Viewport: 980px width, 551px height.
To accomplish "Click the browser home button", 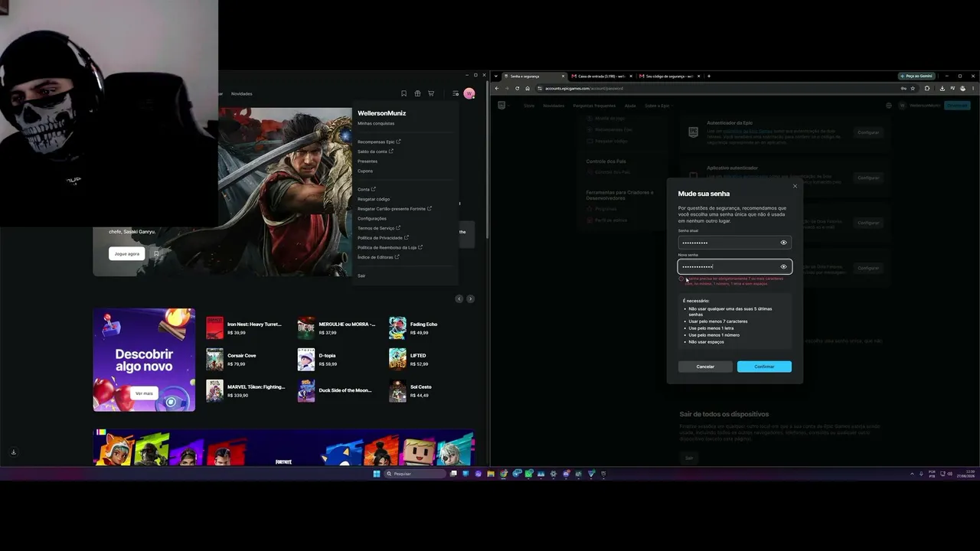I will point(528,88).
